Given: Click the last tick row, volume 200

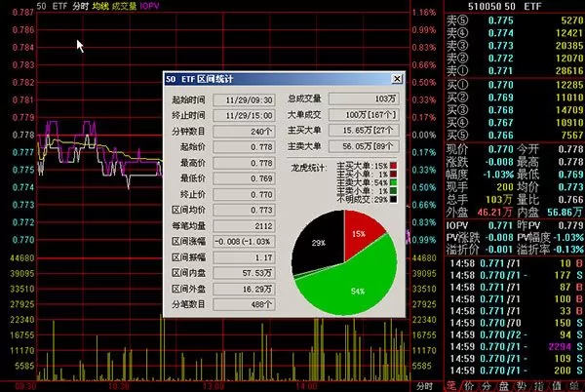Looking at the screenshot, I should [517, 371].
